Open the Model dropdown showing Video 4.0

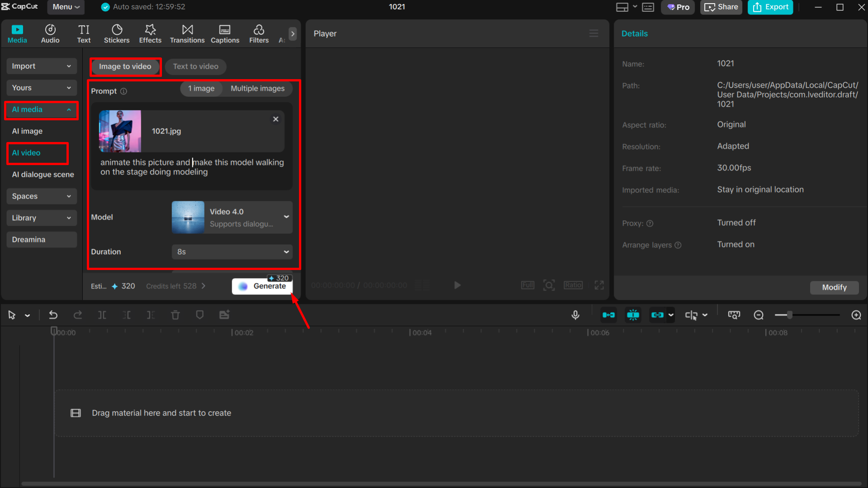(x=286, y=217)
